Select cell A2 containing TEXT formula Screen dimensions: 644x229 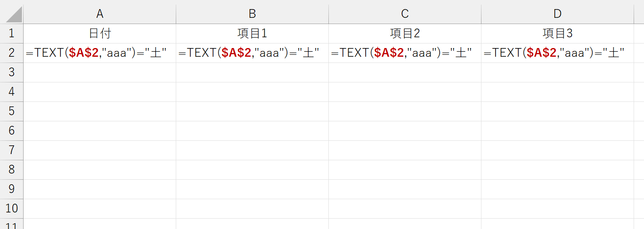pos(100,53)
